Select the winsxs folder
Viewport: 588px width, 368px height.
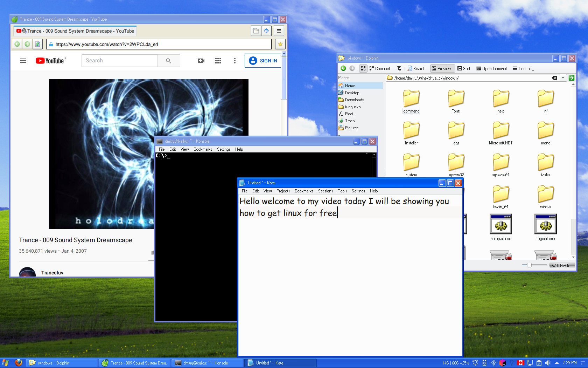coord(546,197)
